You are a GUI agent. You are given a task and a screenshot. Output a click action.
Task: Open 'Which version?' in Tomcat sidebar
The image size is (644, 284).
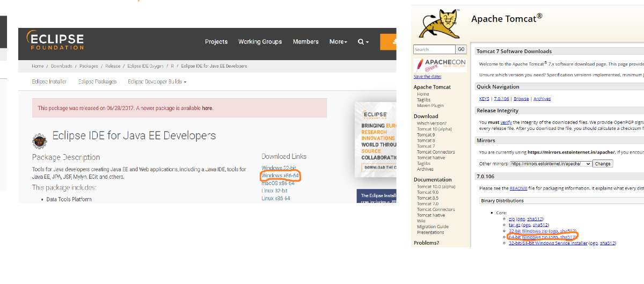(x=431, y=123)
